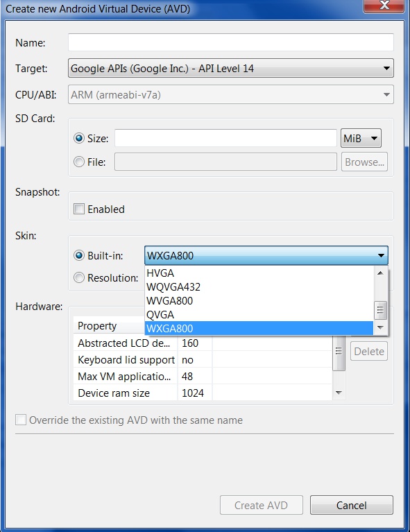Image resolution: width=410 pixels, height=532 pixels.
Task: Open the Target API Level dropdown
Action: tap(231, 68)
